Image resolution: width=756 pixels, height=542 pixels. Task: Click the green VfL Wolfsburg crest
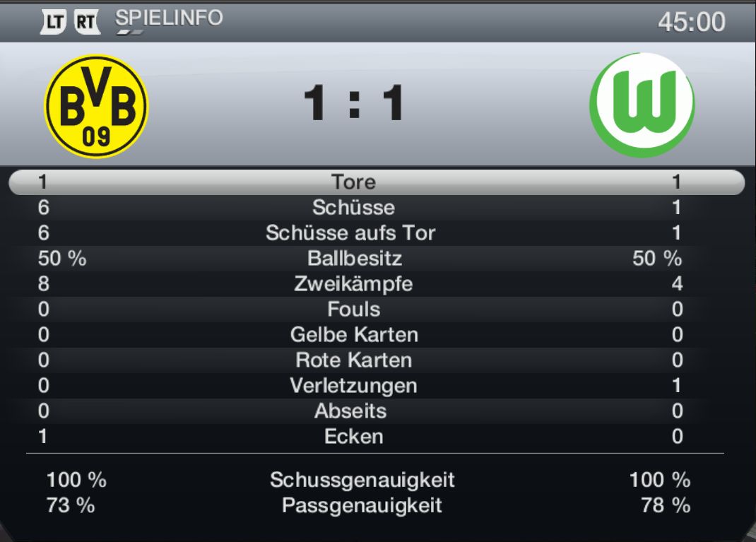[642, 105]
